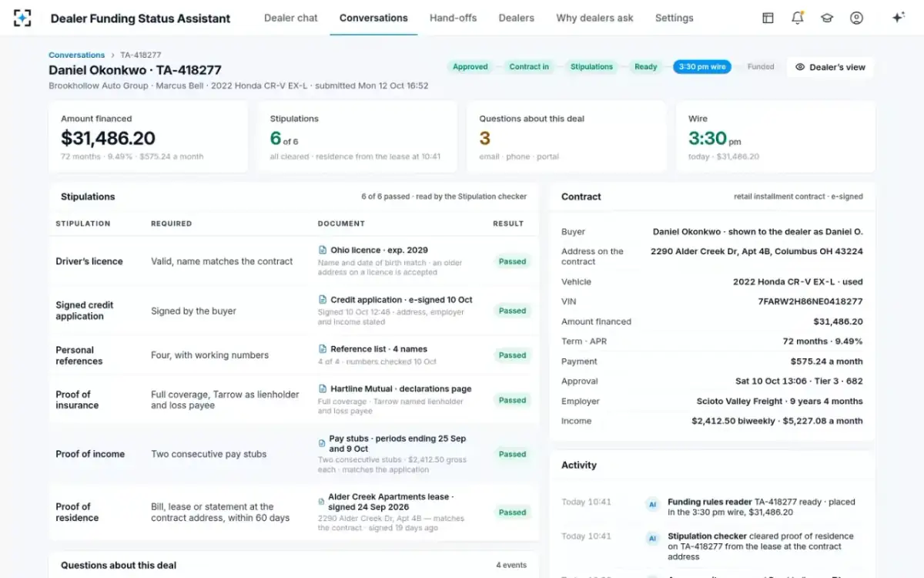
Task: Click the Stipulations 6 of 6 card
Action: coord(357,137)
